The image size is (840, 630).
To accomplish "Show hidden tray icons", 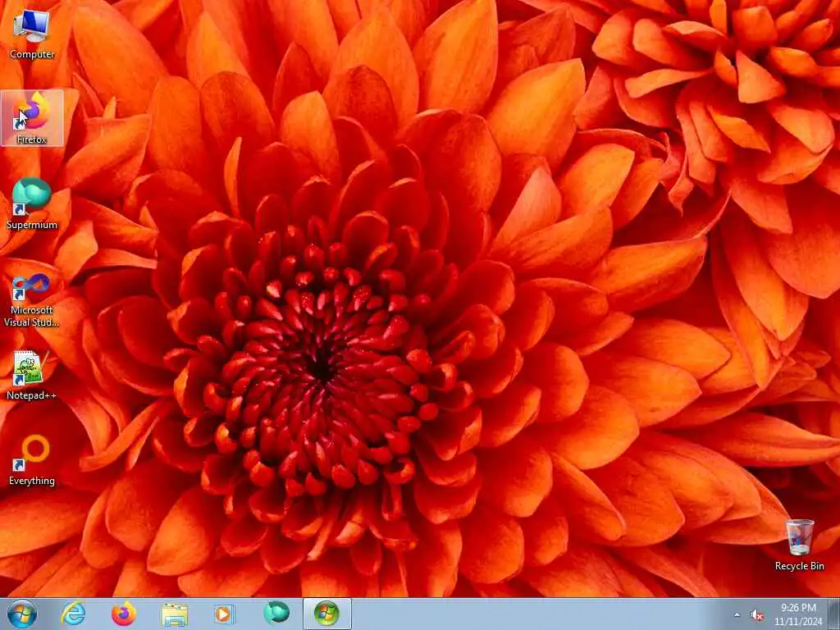I will (x=737, y=615).
